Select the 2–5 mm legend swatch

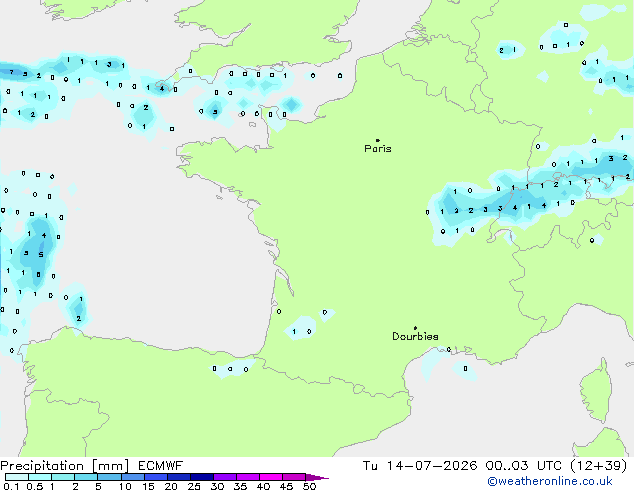86,477
